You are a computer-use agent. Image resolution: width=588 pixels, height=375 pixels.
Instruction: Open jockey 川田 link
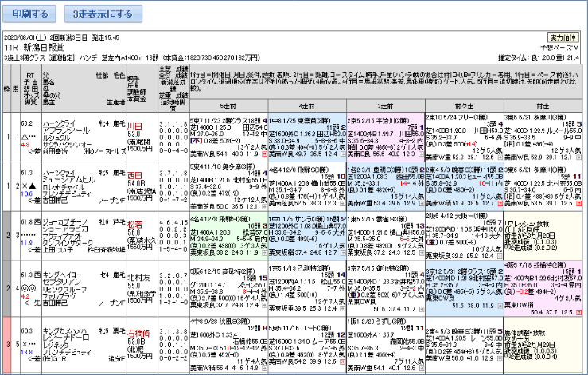pos(134,126)
